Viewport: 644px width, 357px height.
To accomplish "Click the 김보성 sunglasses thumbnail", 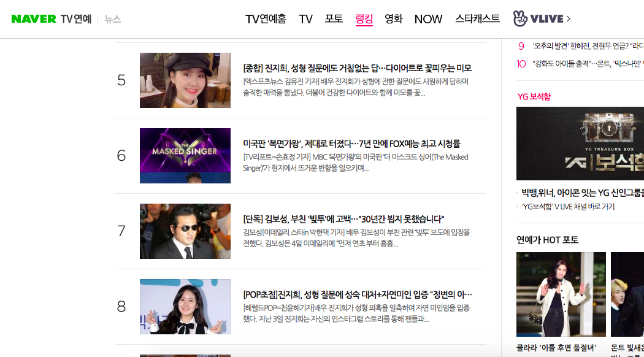I will pyautogui.click(x=185, y=231).
